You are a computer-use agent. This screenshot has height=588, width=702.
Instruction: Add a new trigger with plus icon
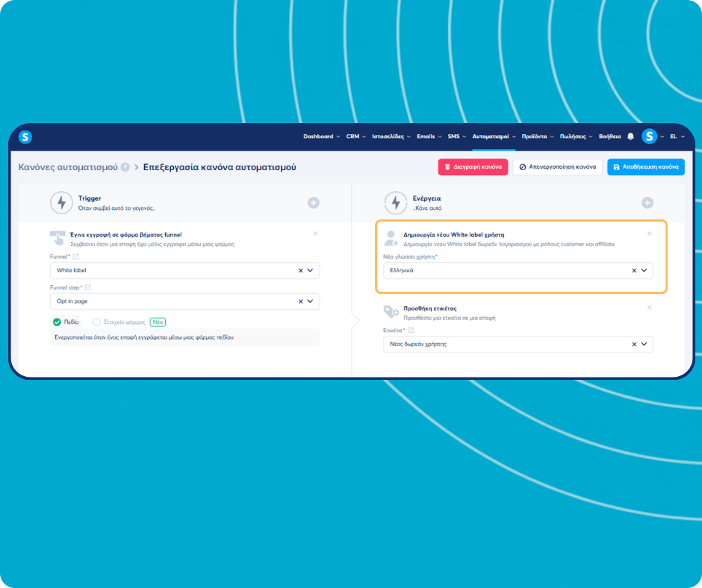point(314,203)
